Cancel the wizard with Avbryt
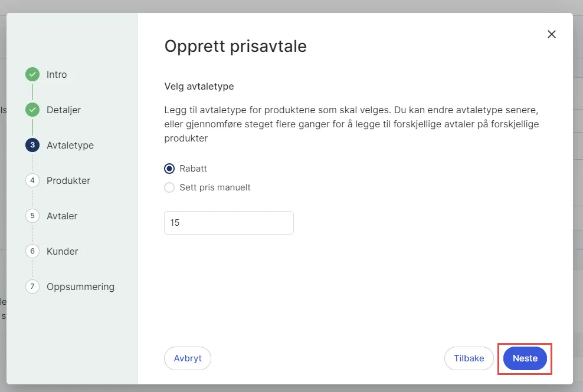The height and width of the screenshot is (392, 583). 187,358
